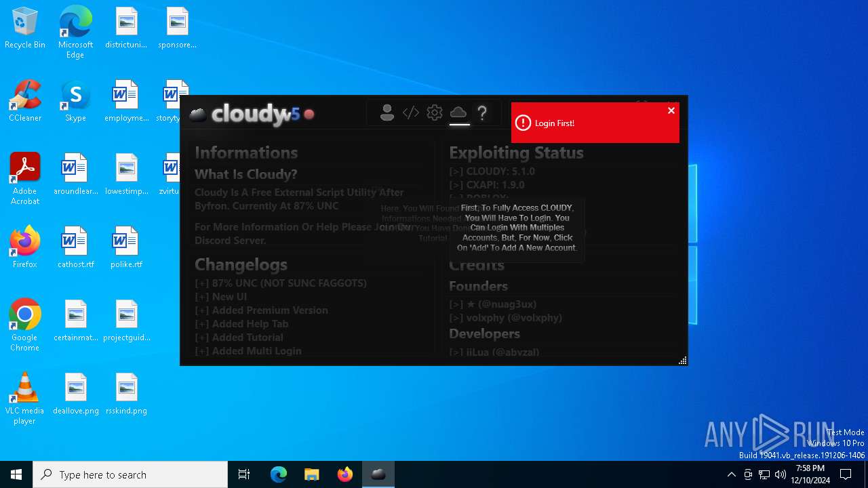Click the What Is Cloudy? heading
Image resolution: width=868 pixels, height=488 pixels.
pyautogui.click(x=246, y=174)
